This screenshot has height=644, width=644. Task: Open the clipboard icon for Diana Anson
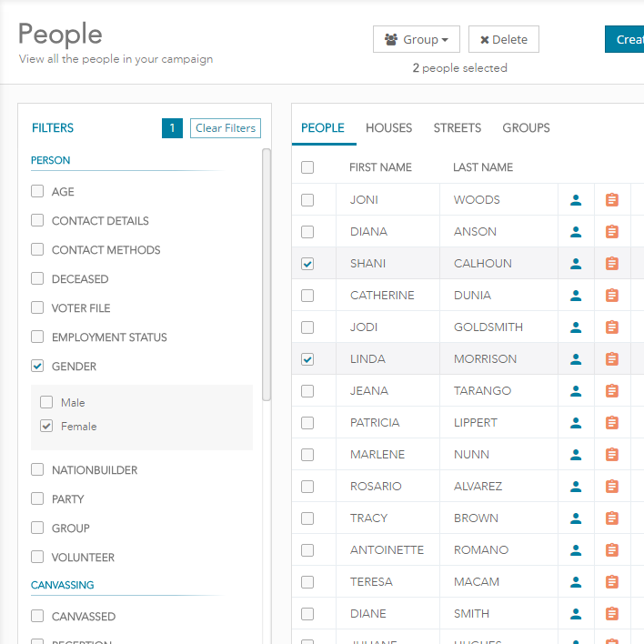click(612, 232)
